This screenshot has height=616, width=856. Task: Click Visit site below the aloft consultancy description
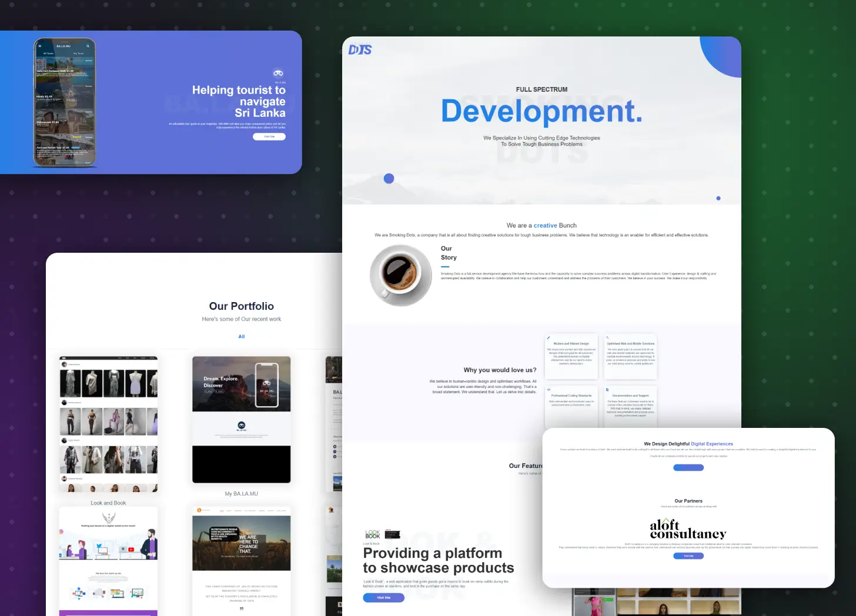[x=688, y=556]
